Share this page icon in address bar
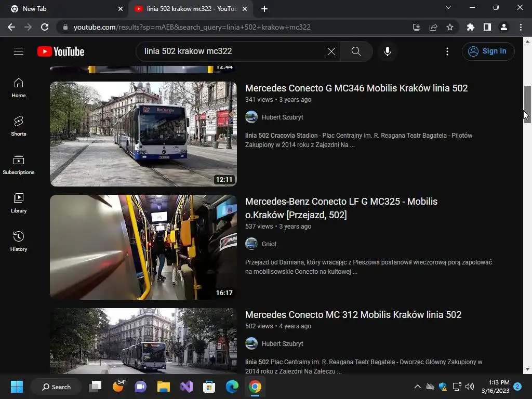The height and width of the screenshot is (399, 532). click(x=433, y=27)
